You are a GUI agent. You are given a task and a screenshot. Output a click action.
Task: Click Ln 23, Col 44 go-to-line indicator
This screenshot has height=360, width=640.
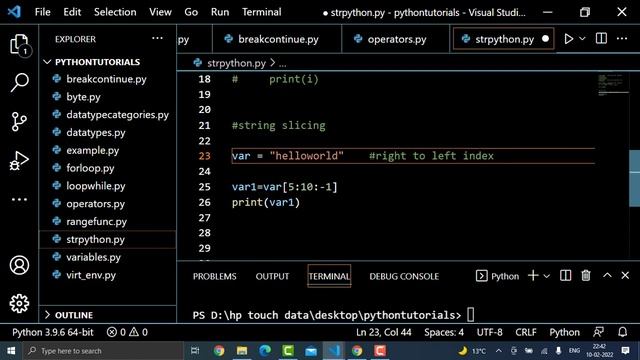click(x=384, y=332)
